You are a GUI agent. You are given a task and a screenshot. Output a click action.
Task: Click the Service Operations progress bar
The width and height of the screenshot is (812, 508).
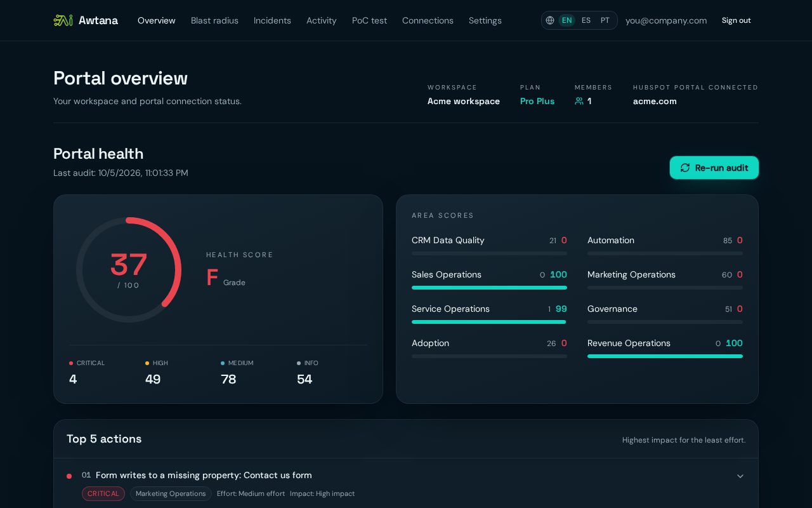[x=489, y=322]
